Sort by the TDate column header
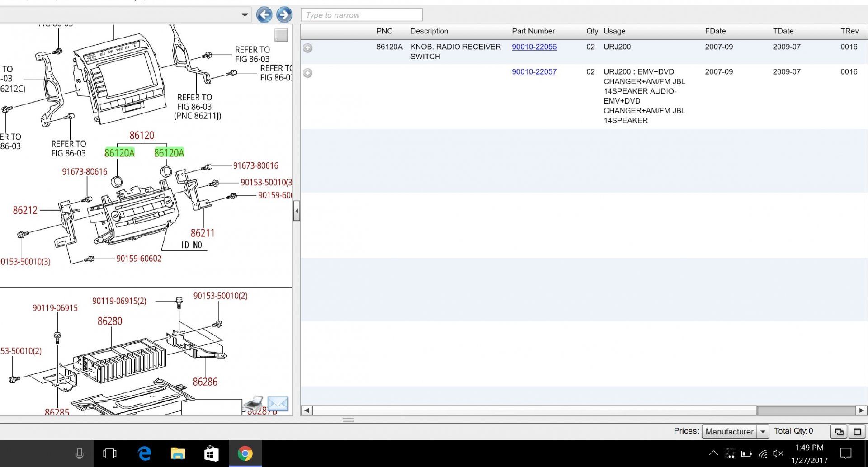 click(x=783, y=31)
